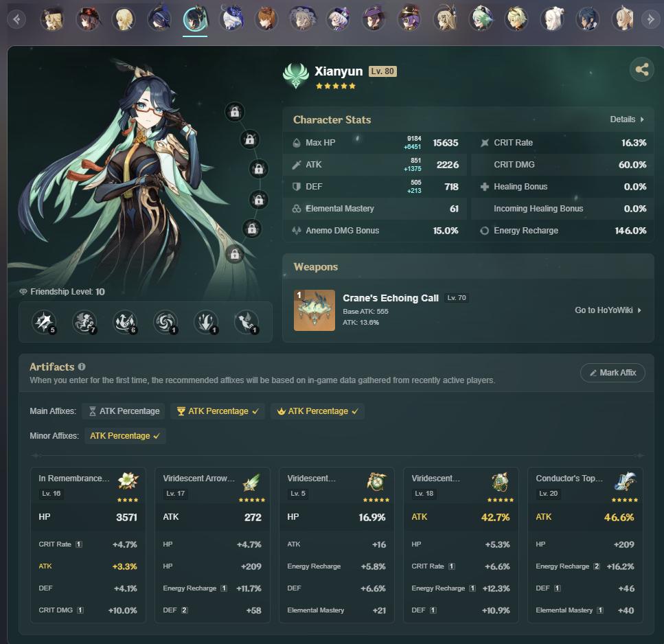Click the bottommost constellation lock icon
Viewport: 664px width, 644px height.
point(235,255)
